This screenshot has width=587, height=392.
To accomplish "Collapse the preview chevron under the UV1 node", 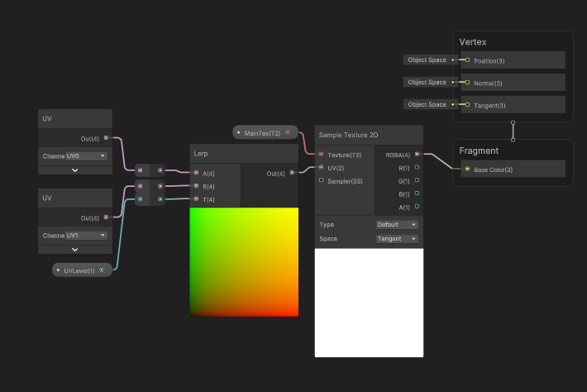I will (74, 249).
